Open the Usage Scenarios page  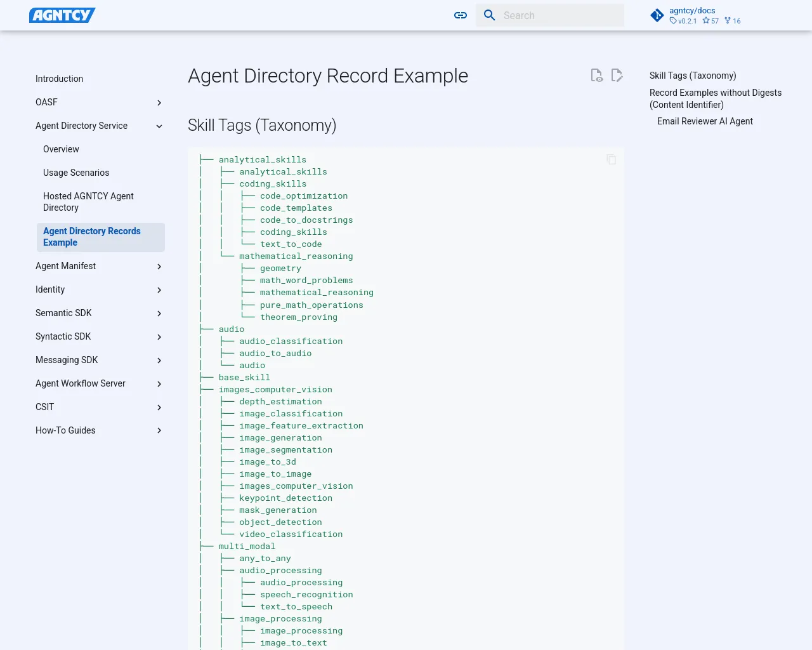tap(76, 172)
